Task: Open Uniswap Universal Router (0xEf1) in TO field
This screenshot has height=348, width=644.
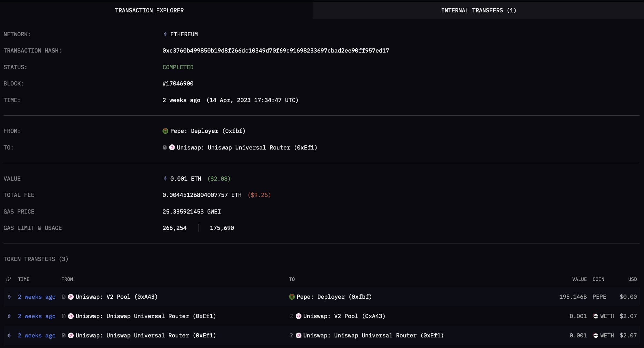Action: [247, 147]
